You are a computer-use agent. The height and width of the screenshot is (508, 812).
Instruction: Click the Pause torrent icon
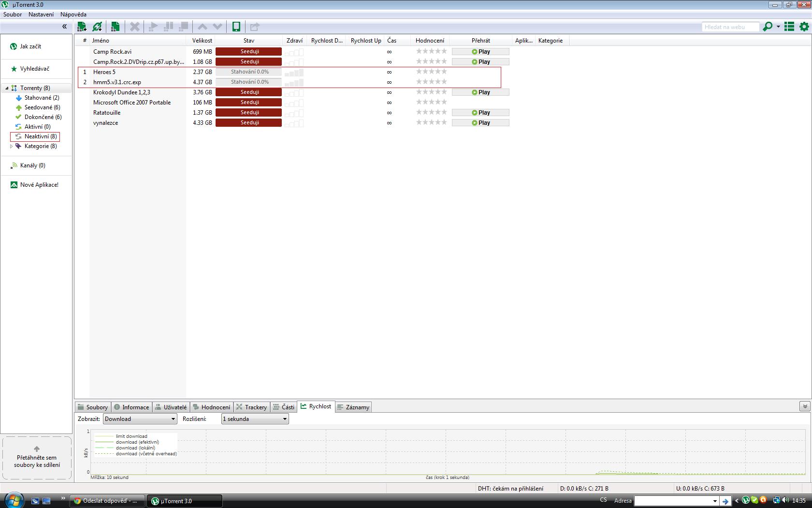[169, 27]
